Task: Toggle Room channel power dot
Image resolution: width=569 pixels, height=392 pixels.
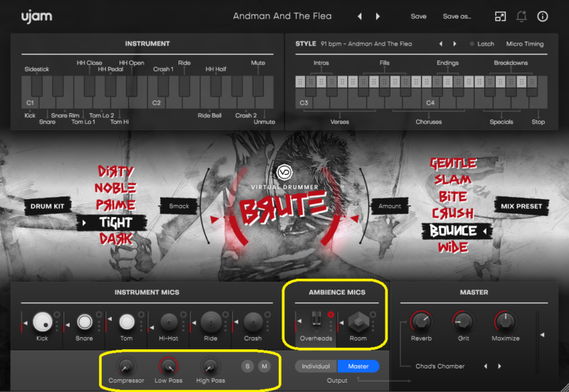Action: point(373,314)
